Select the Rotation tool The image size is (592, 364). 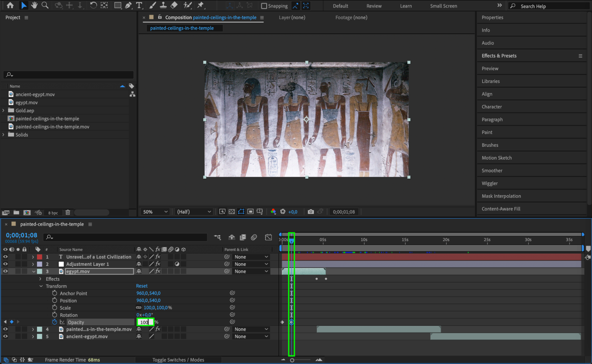[x=93, y=5]
